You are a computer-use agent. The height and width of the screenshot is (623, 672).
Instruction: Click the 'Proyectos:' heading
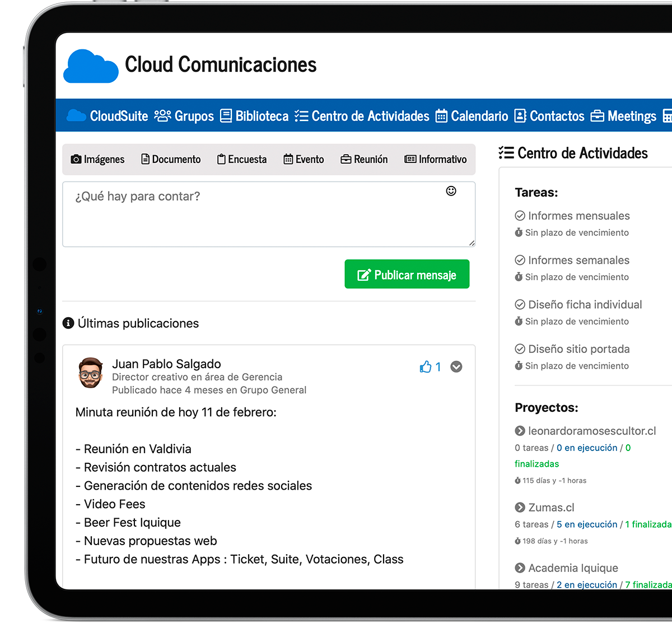547,408
